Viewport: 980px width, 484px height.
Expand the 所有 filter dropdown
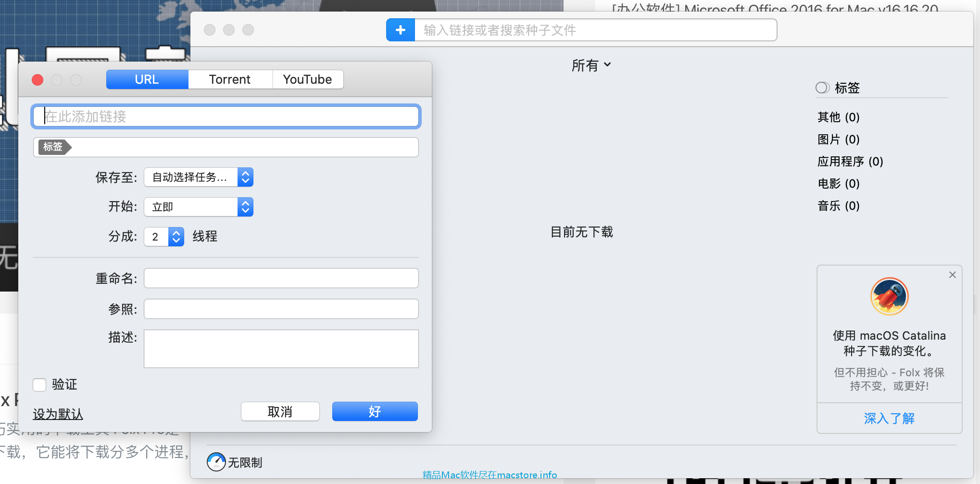[591, 65]
